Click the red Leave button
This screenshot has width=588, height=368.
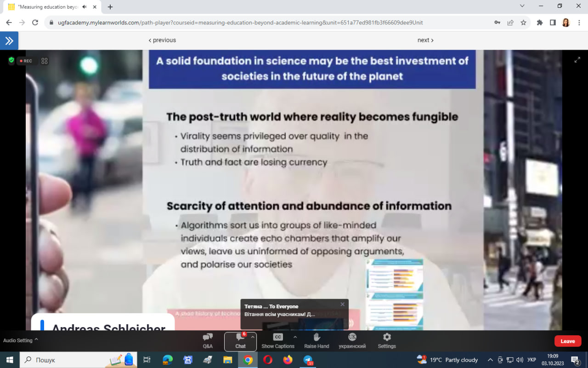(567, 341)
